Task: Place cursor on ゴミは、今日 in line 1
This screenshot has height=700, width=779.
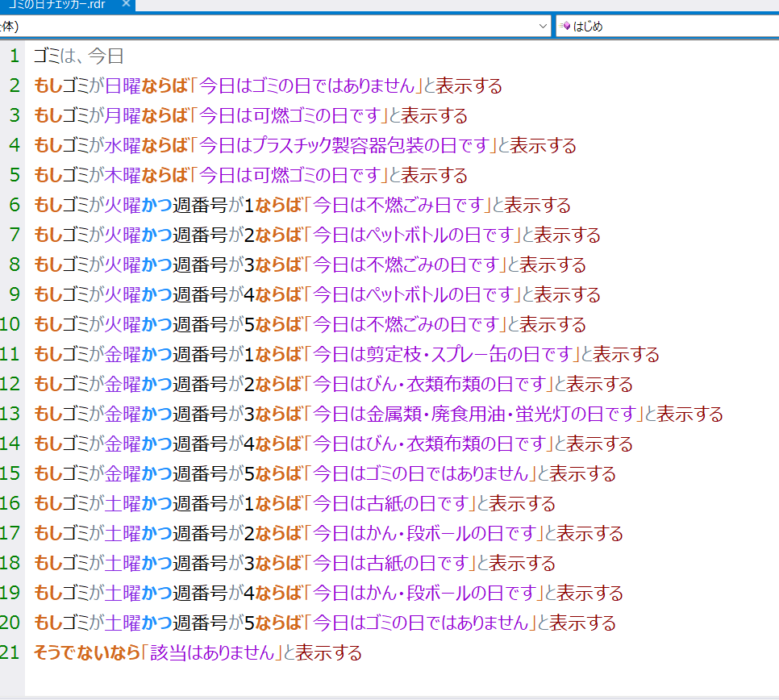Action: click(x=78, y=56)
